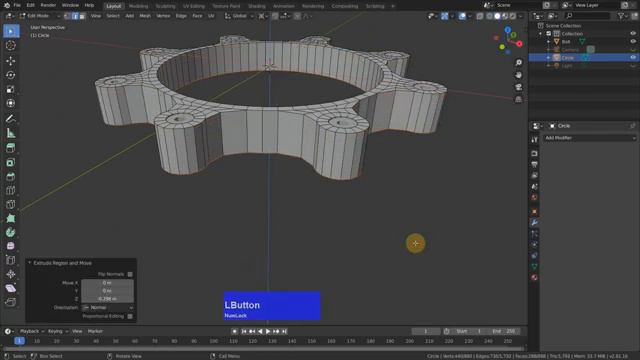This screenshot has width=640, height=360.
Task: Select the Shrink/Fatten tool
Action: (x=11, y=274)
